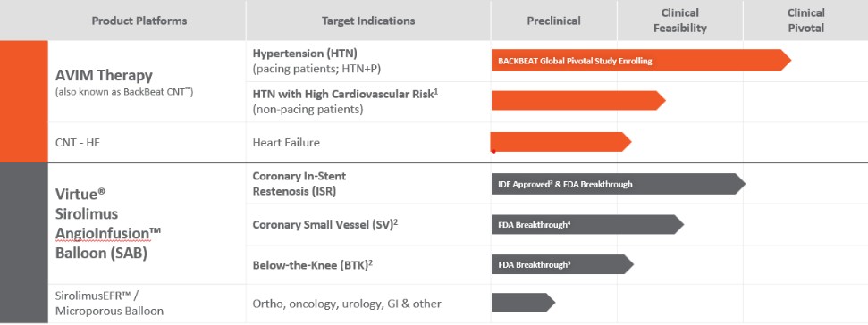Select the Preclinical column header
This screenshot has width=868, height=325.
[553, 21]
